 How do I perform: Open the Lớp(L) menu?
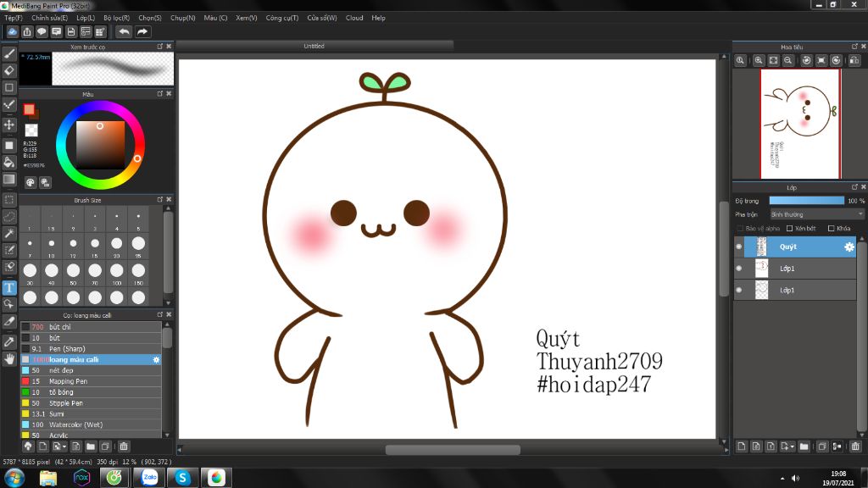click(x=86, y=18)
